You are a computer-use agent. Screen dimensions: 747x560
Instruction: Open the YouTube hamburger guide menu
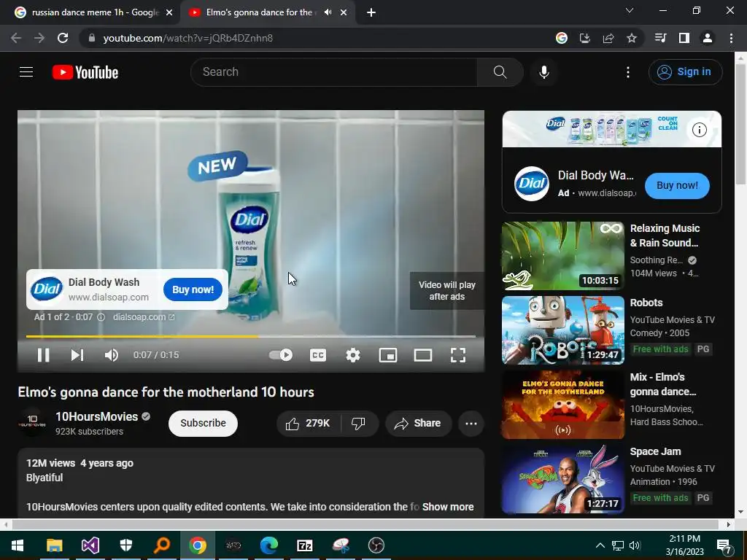pos(26,72)
